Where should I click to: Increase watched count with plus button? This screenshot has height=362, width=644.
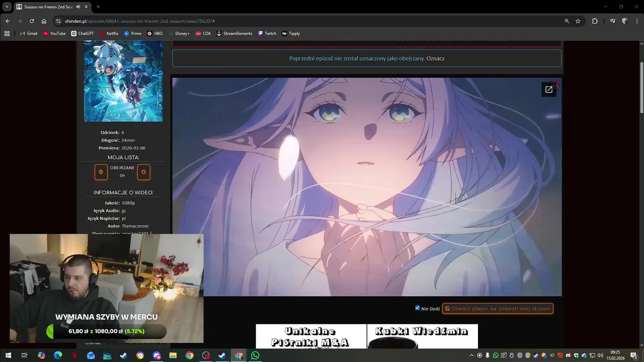coord(143,172)
